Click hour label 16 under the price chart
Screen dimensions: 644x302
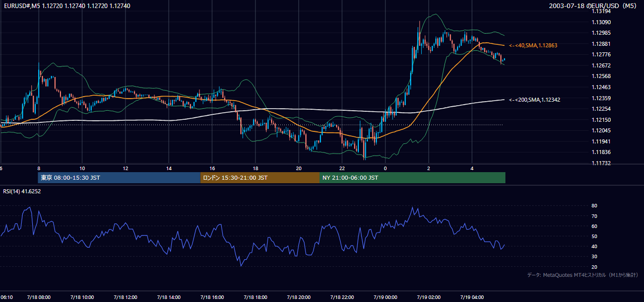click(212, 168)
